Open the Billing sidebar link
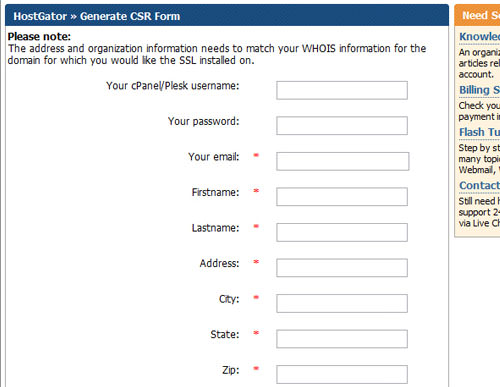 point(479,90)
